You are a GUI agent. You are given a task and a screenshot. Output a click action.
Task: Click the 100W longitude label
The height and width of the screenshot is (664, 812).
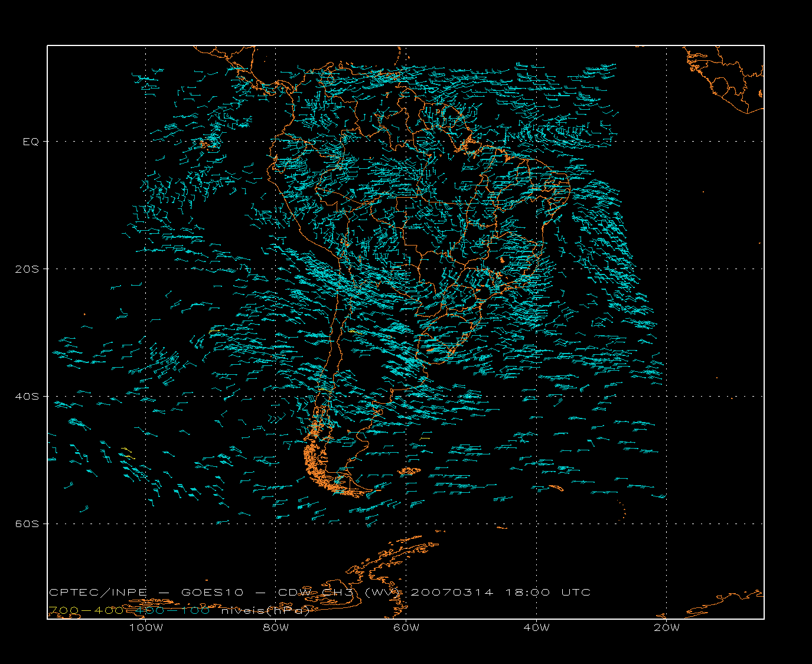tap(146, 627)
